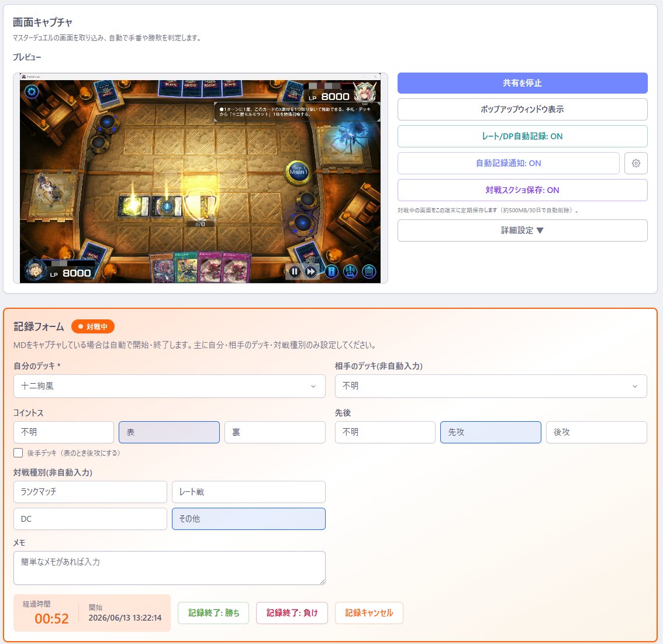
Task: Click leftmost monster card on field
Action: pyautogui.click(x=134, y=206)
